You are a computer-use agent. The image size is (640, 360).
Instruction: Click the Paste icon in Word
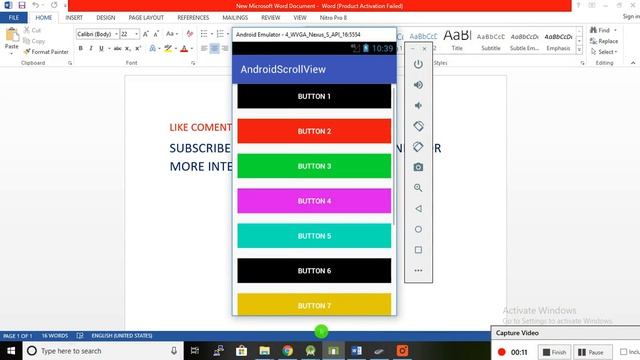tap(11, 36)
